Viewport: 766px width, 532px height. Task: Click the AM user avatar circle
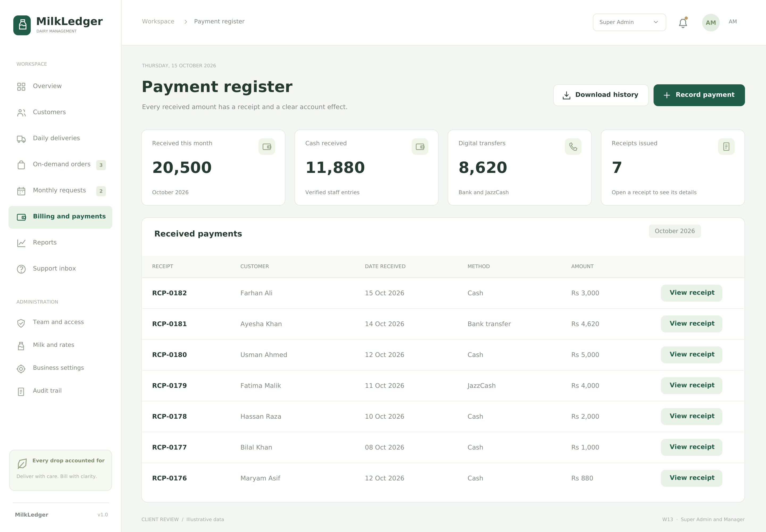click(x=711, y=22)
